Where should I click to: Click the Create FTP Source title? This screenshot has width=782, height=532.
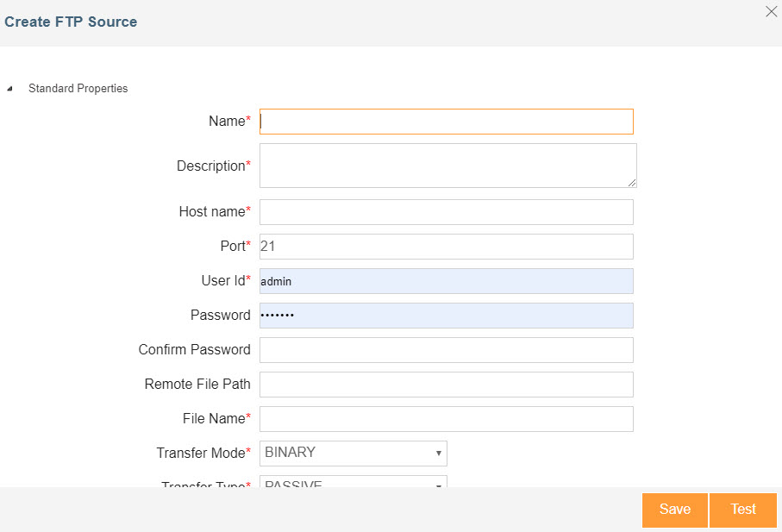pos(71,22)
